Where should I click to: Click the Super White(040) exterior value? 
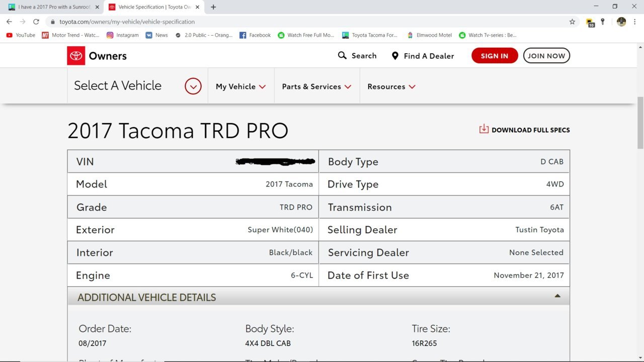coord(280,230)
